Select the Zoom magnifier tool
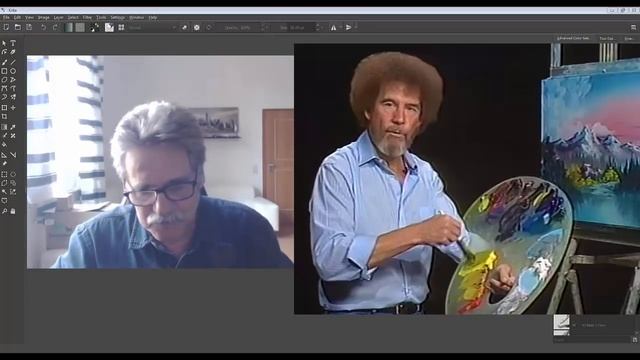 pos(4,211)
